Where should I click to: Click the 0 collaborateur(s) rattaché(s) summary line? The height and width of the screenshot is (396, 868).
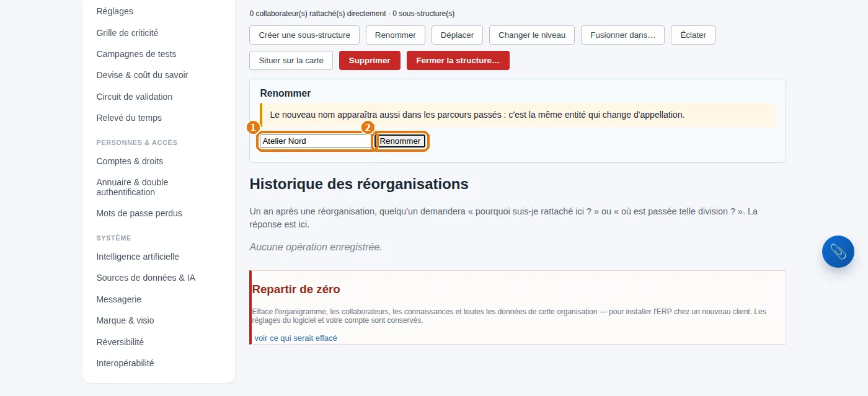352,14
